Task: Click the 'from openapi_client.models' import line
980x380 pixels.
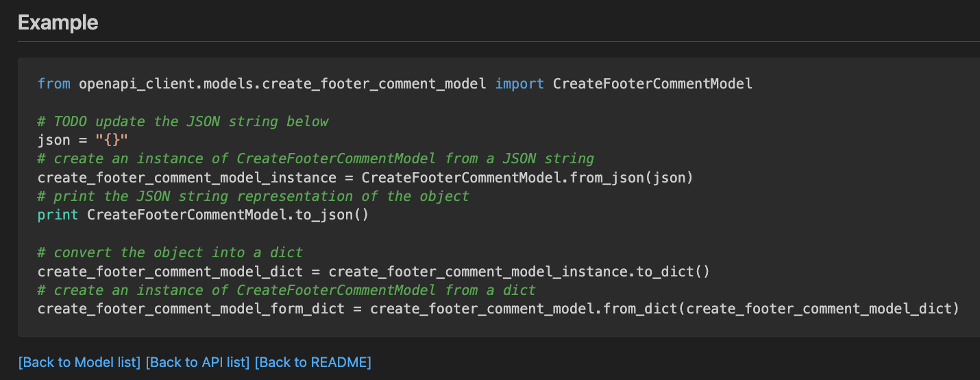Action: [x=395, y=84]
